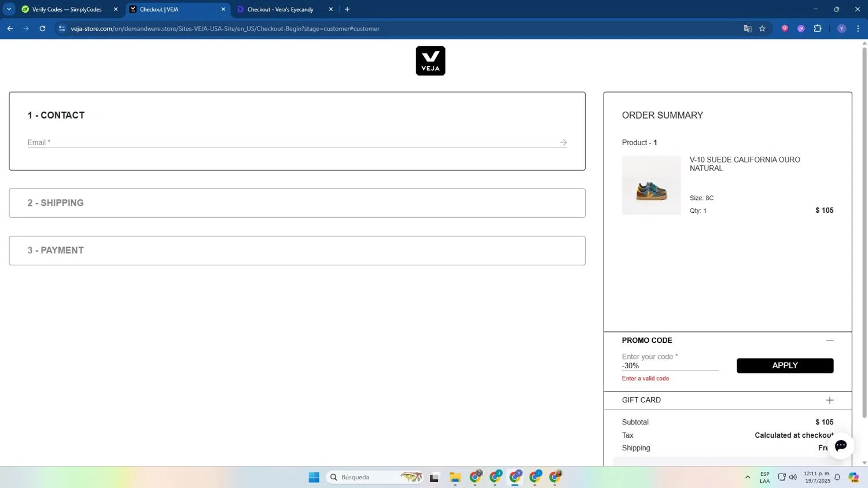Open File Explorer from taskbar
Image resolution: width=868 pixels, height=488 pixels.
point(455,477)
